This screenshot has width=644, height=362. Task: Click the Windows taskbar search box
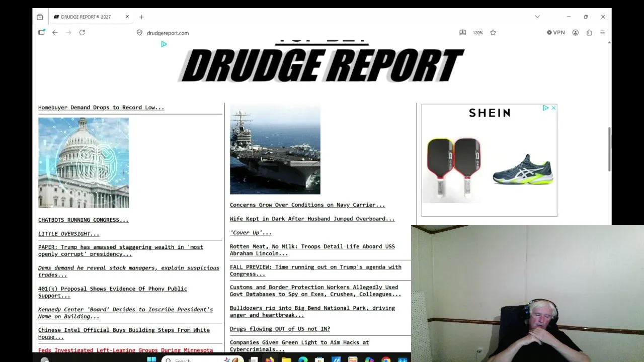(x=202, y=359)
